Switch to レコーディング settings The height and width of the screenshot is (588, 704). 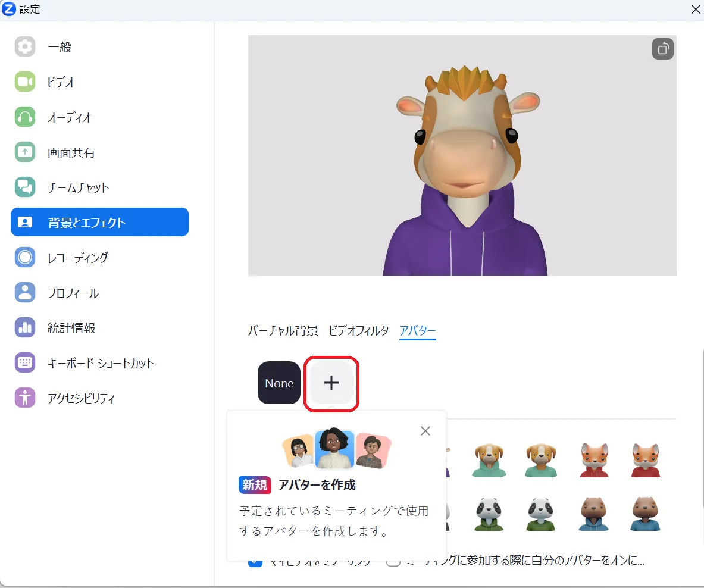click(x=77, y=258)
